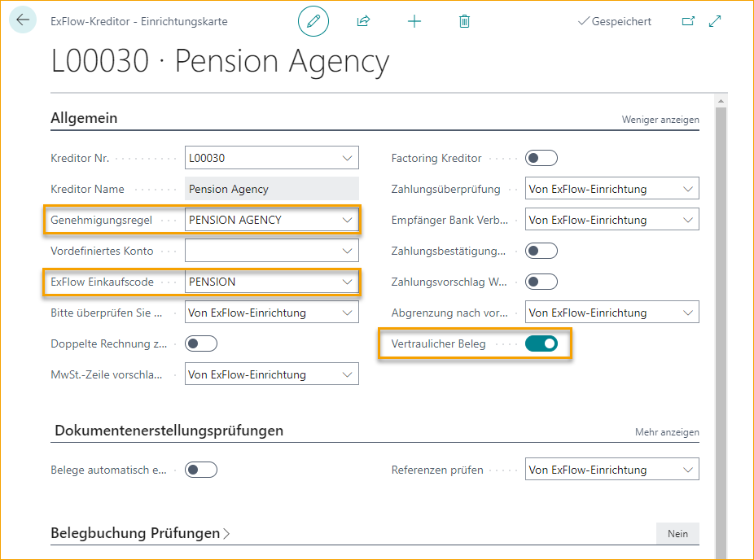Click the Allgemein section heading
This screenshot has height=560, width=754.
click(84, 118)
